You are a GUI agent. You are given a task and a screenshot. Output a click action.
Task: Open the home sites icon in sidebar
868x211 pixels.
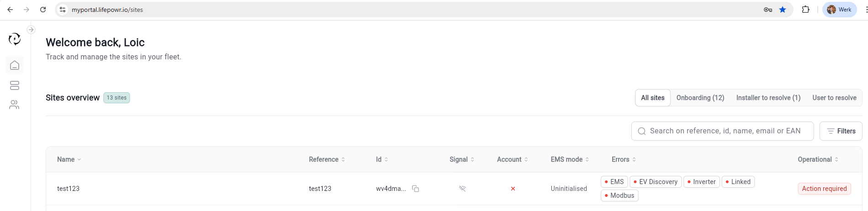[x=15, y=65]
